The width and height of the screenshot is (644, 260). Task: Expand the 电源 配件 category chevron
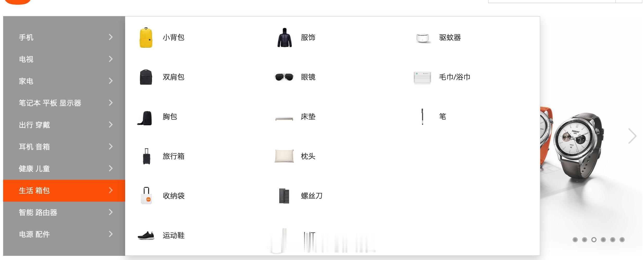[x=111, y=234]
